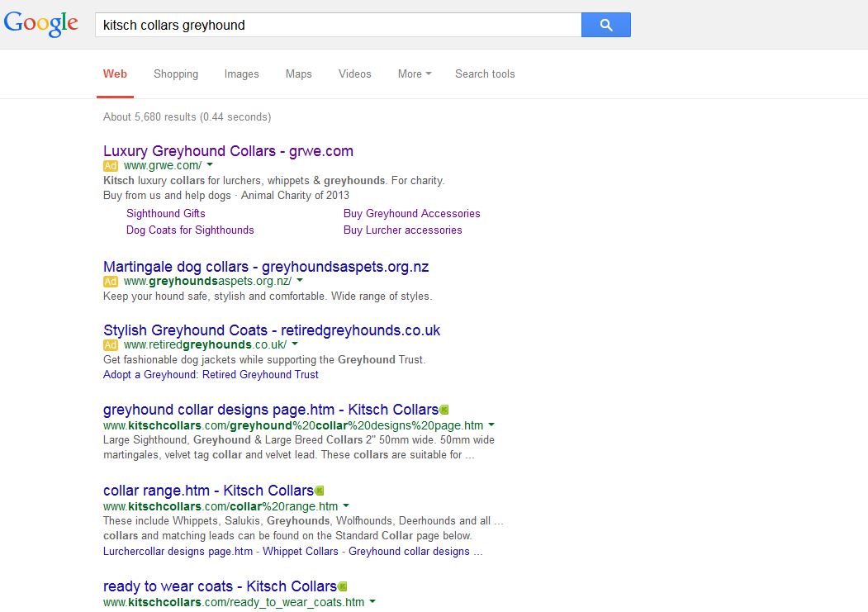This screenshot has height=612, width=868.
Task: Expand the More dropdown menu
Action: click(415, 74)
